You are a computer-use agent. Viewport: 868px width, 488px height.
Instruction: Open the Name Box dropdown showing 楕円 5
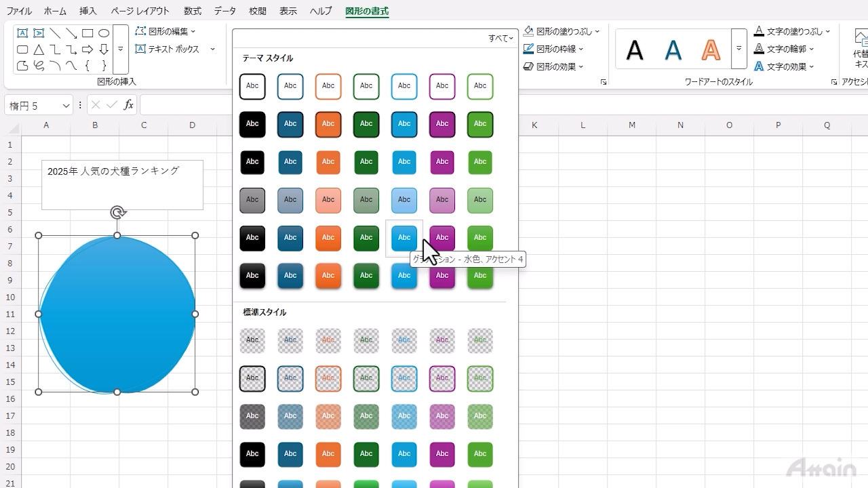click(66, 106)
